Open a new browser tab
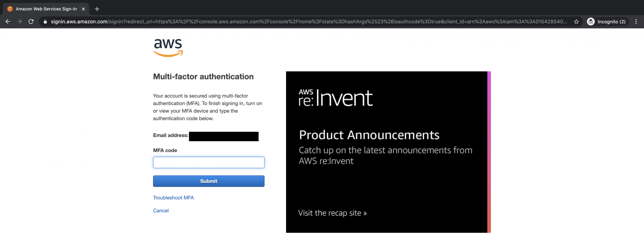The width and height of the screenshot is (644, 236). point(97,9)
